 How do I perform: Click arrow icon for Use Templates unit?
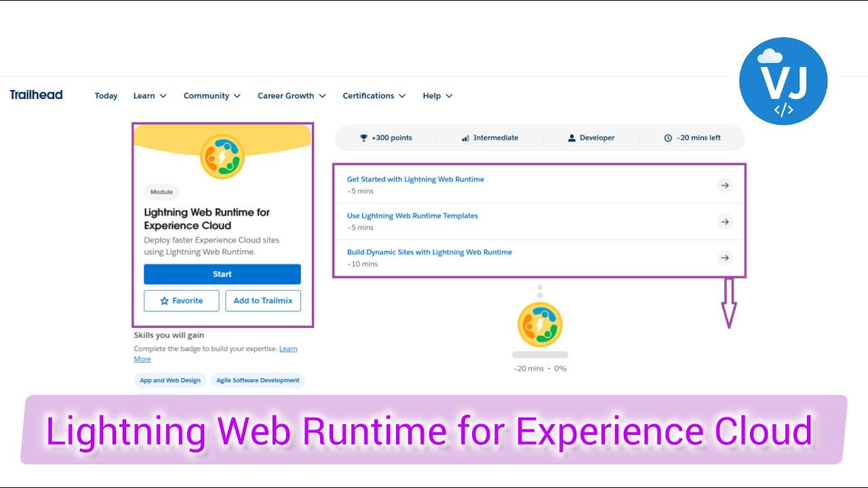tap(725, 222)
